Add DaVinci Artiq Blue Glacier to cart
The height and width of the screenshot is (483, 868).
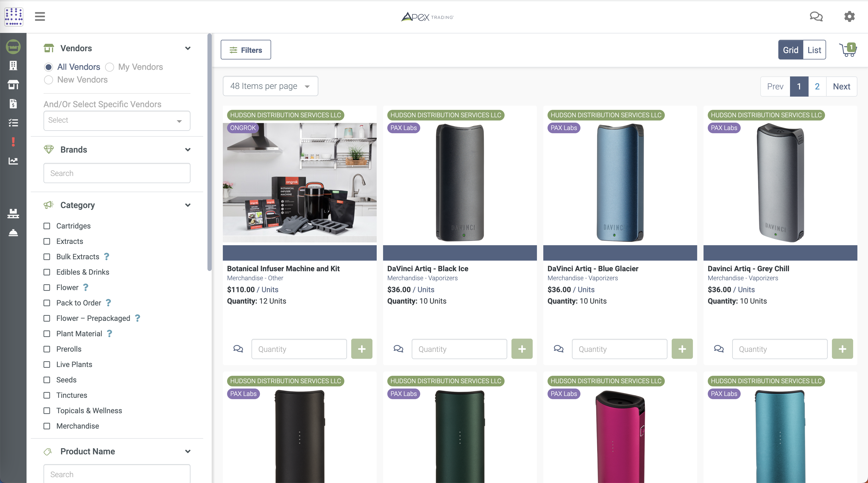682,348
